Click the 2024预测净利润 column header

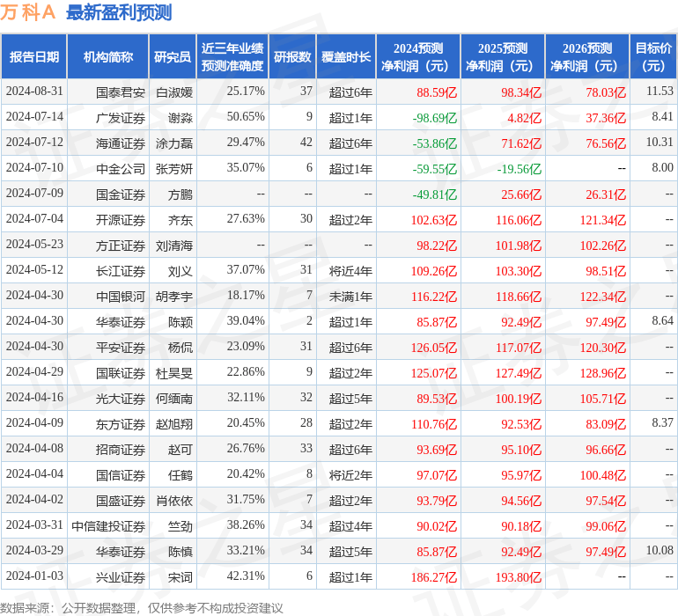point(418,56)
